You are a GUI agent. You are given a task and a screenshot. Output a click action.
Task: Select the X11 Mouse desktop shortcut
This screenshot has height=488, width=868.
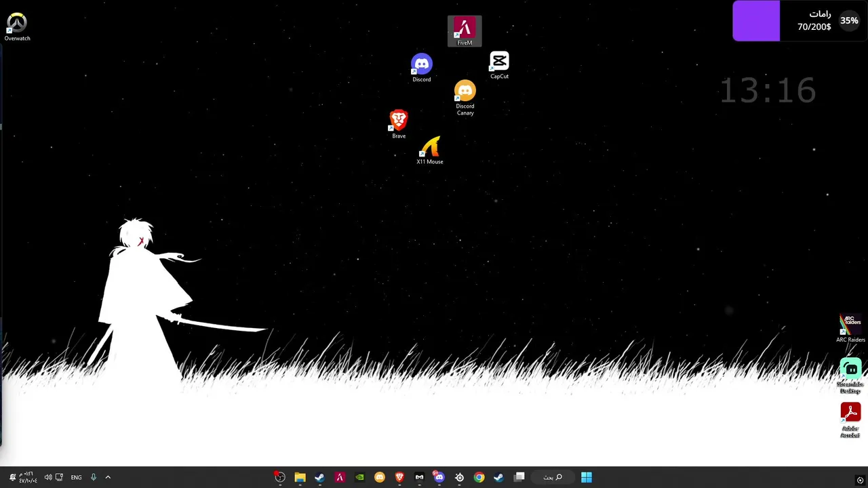(x=430, y=150)
